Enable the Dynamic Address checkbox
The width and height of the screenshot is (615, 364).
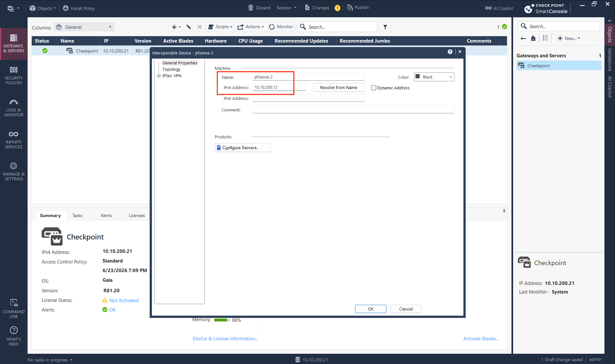pyautogui.click(x=373, y=88)
